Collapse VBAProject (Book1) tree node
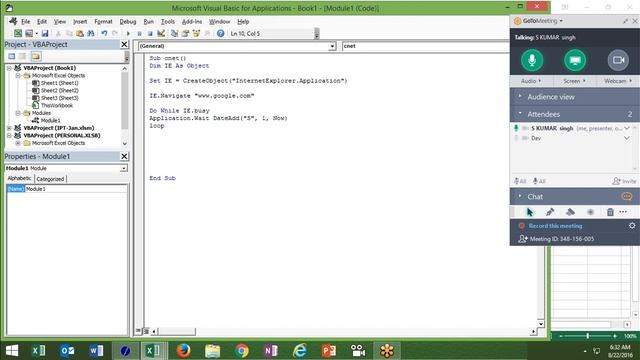Viewport: 640px width, 360px height. [x=9, y=68]
